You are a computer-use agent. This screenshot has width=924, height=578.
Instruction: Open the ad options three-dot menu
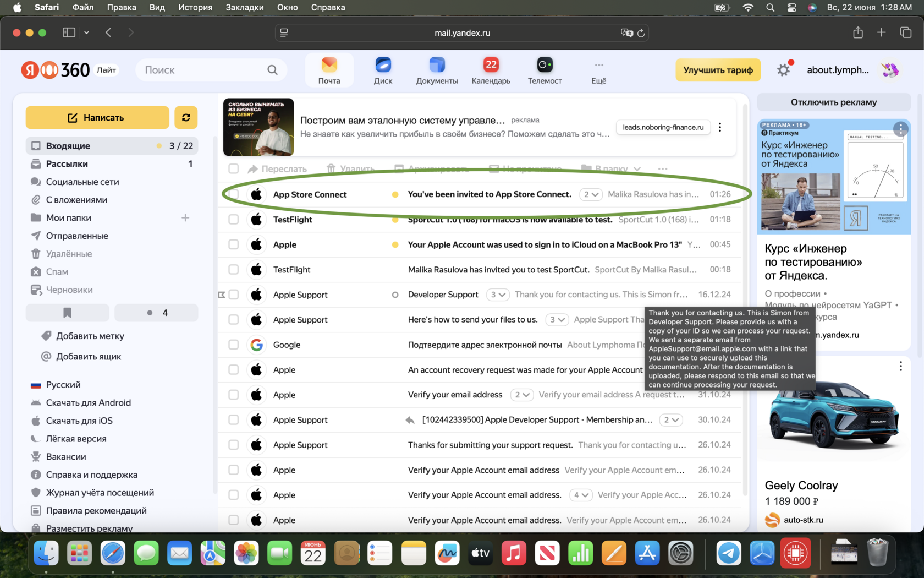[x=719, y=127]
